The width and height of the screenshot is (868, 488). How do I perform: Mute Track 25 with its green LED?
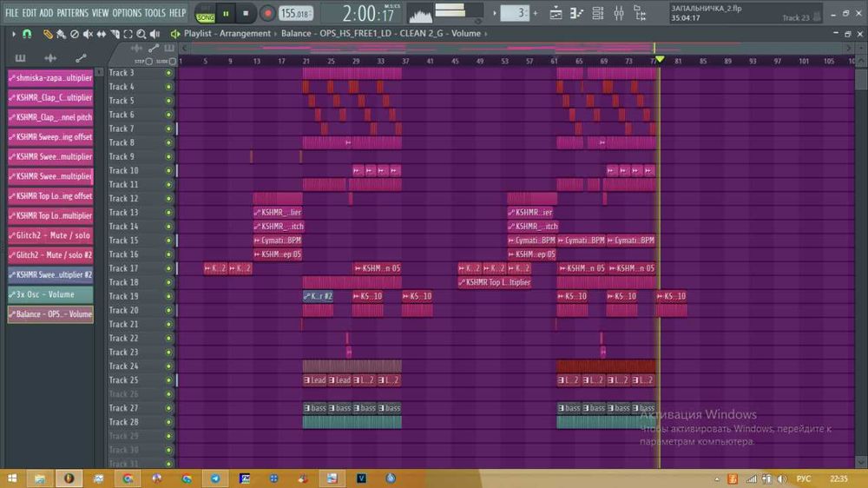[x=168, y=380]
